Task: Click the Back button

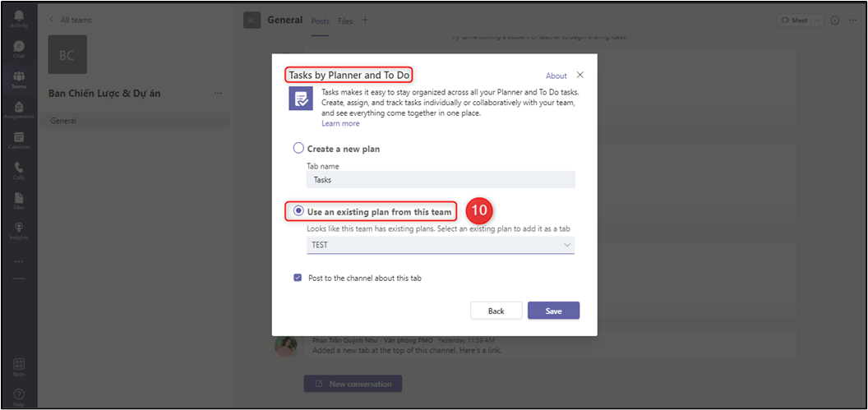Action: [496, 311]
